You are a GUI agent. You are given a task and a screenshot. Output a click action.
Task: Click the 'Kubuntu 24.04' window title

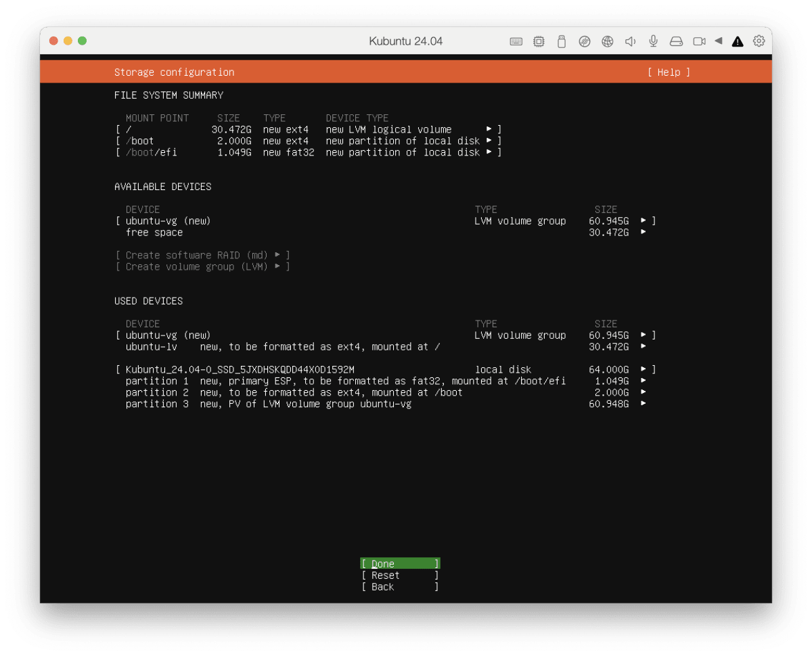[x=406, y=41]
